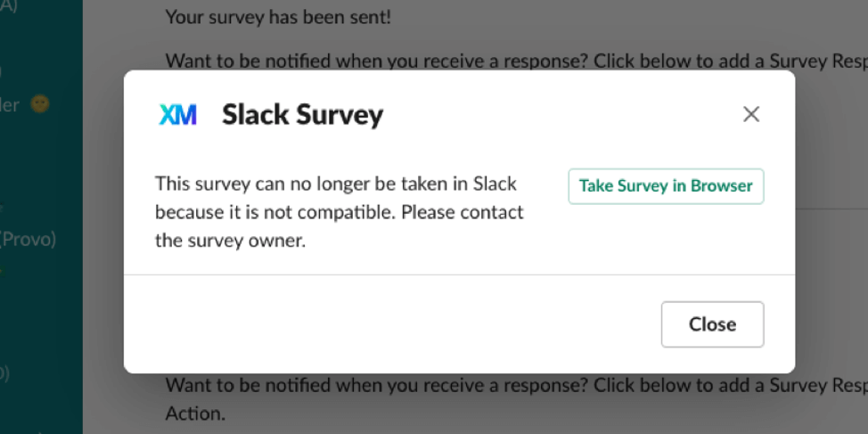Select sidebar item ending in "der"
This screenshot has height=434, width=868.
[x=10, y=104]
